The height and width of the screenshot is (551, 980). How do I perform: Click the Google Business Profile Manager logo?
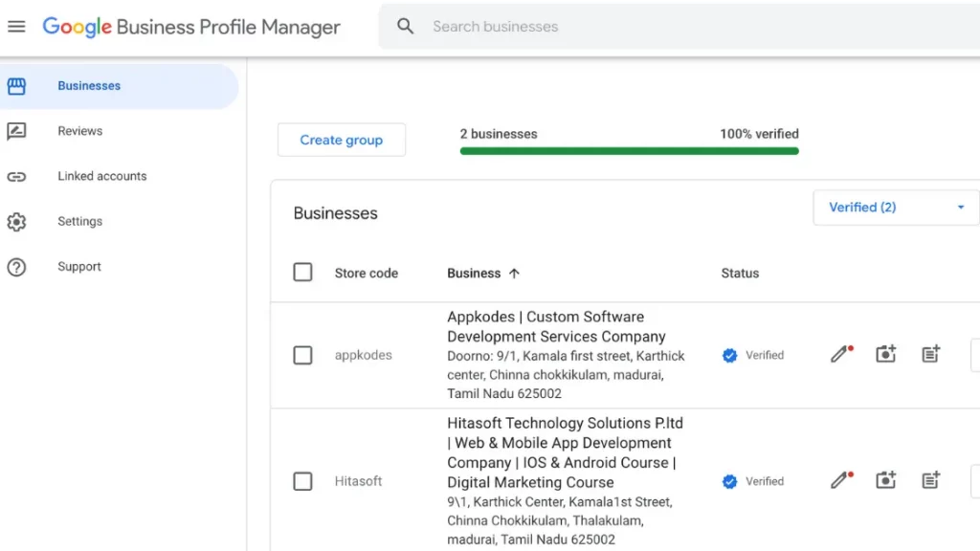click(191, 27)
